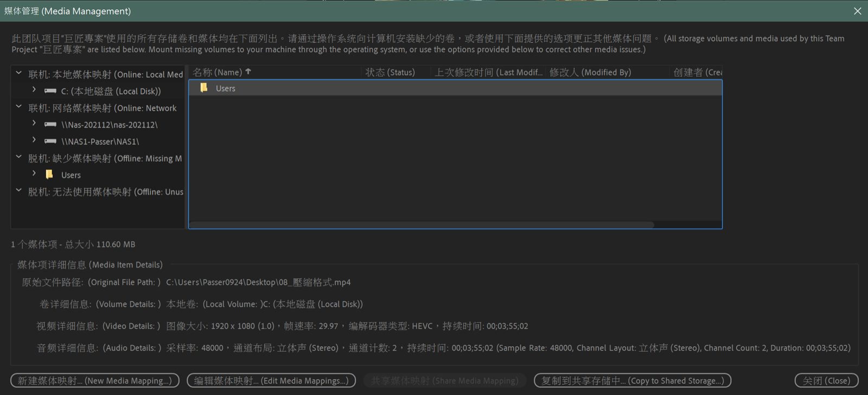The height and width of the screenshot is (395, 868).
Task: Select Users under offline missing media
Action: (x=71, y=175)
